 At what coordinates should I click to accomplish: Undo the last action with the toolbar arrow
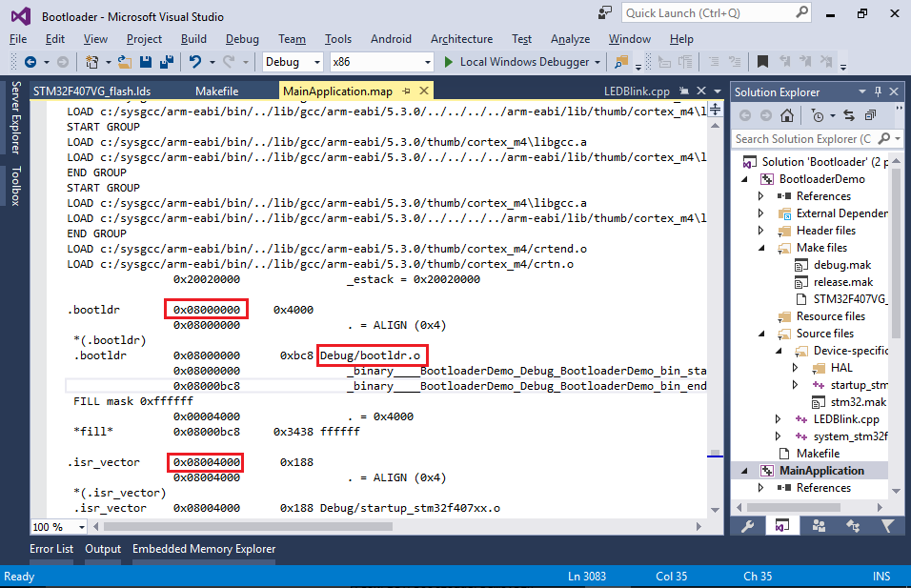[x=195, y=62]
